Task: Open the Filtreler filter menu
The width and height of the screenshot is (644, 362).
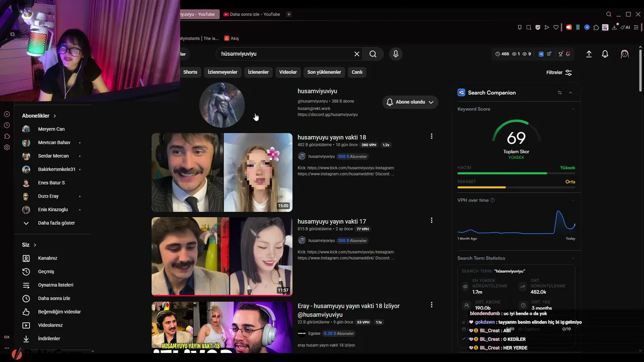Action: [x=559, y=72]
